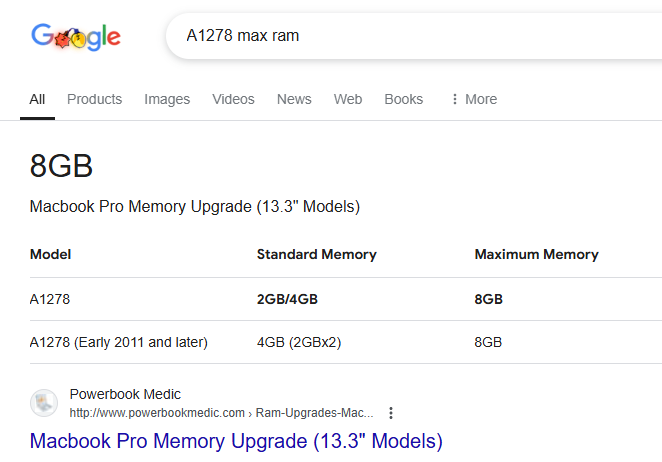The image size is (662, 462).
Task: Switch to the Products tab
Action: click(94, 99)
